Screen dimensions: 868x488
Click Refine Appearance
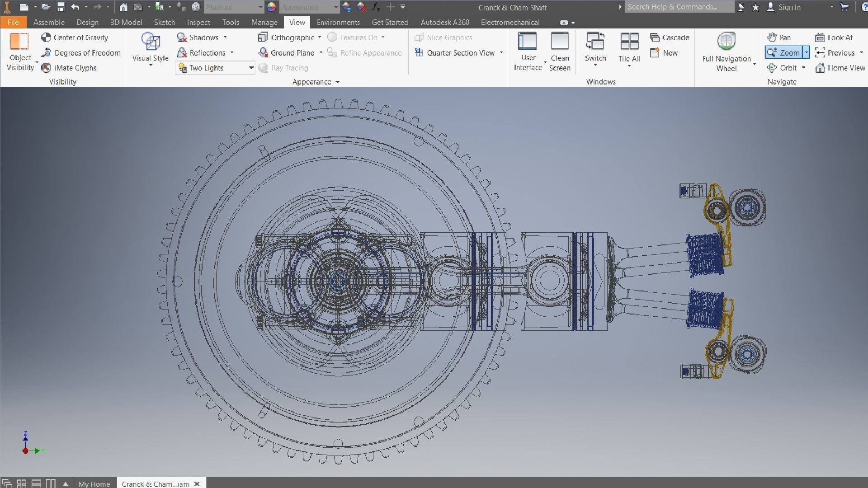[x=364, y=53]
